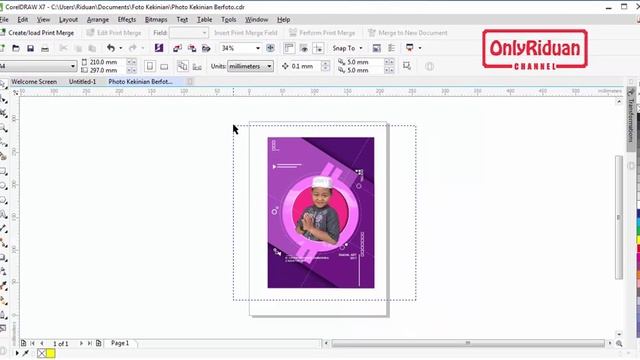Click the Publish to PDF icon

tap(206, 48)
